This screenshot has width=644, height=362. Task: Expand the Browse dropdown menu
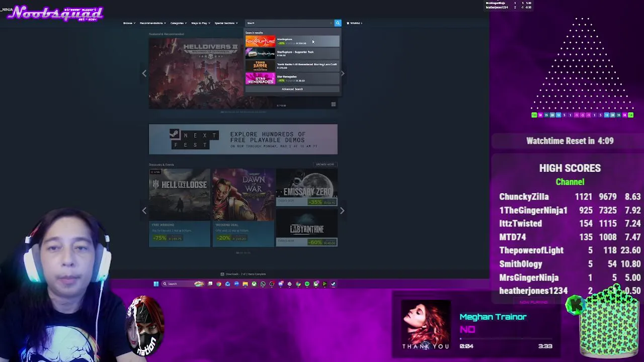click(129, 23)
